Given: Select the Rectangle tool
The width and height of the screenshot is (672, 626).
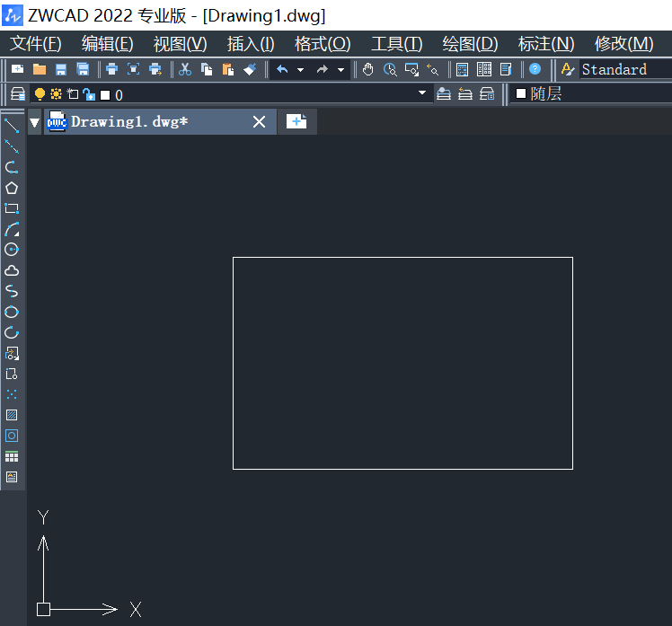Looking at the screenshot, I should tap(12, 208).
